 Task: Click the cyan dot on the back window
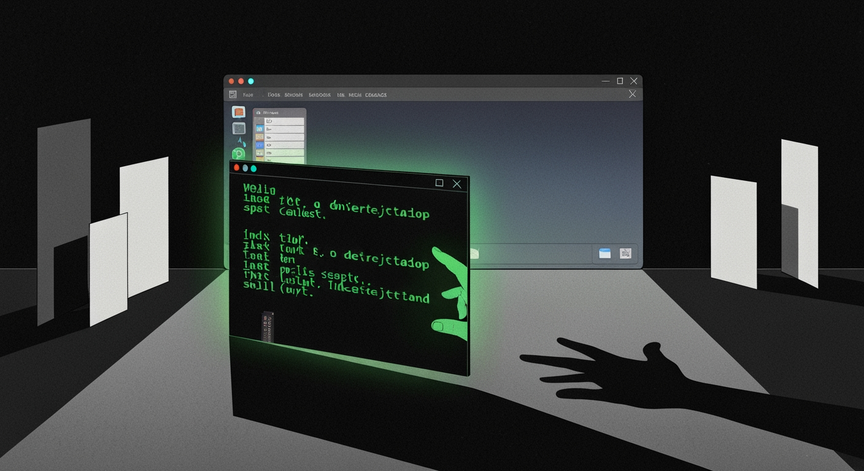coord(251,81)
